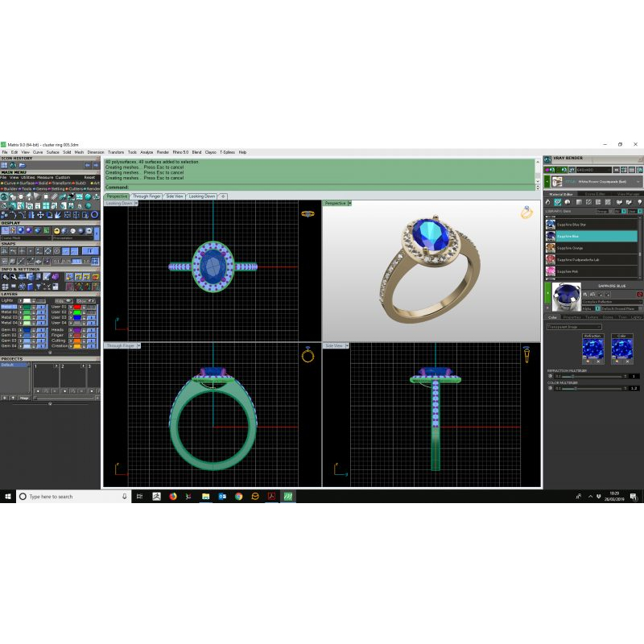Select the Sapphire Pink material thumbnail

tap(551, 271)
